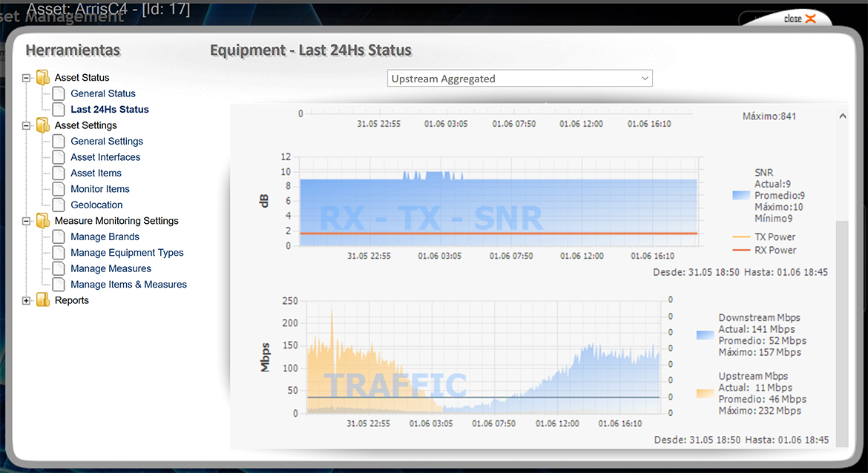Click the page icon beside Manage Brands
This screenshot has height=473, width=868.
click(x=59, y=236)
